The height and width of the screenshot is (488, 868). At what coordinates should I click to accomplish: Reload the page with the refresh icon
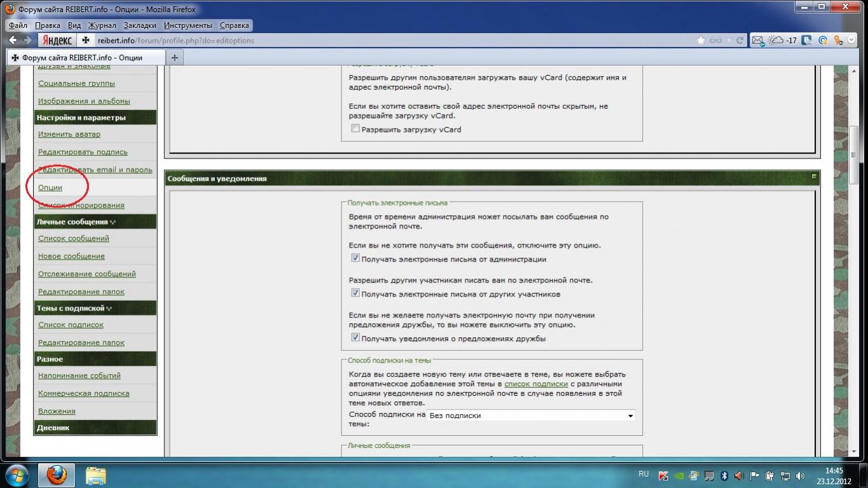tap(740, 40)
